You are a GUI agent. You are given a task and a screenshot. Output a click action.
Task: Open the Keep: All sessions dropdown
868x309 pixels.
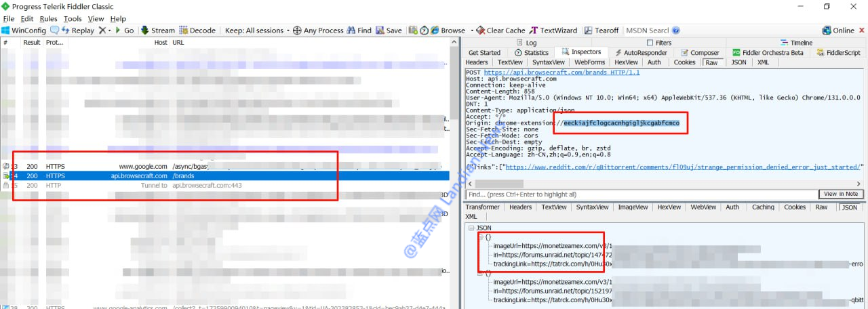point(257,30)
